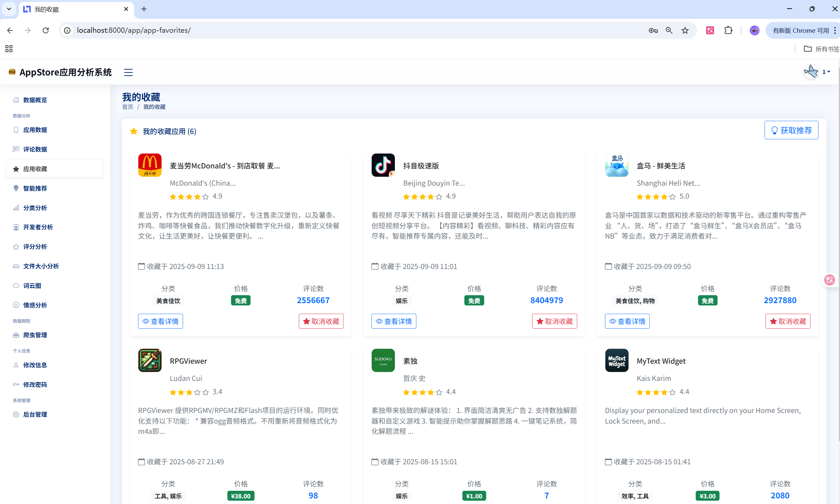The height and width of the screenshot is (504, 840).
Task: Reload the page with refresh icon
Action: coord(46,30)
